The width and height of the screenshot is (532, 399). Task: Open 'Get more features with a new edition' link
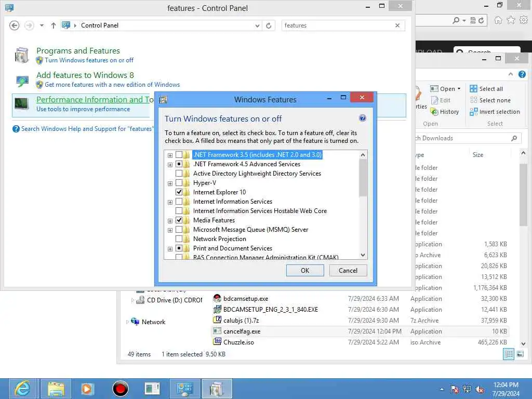(112, 85)
